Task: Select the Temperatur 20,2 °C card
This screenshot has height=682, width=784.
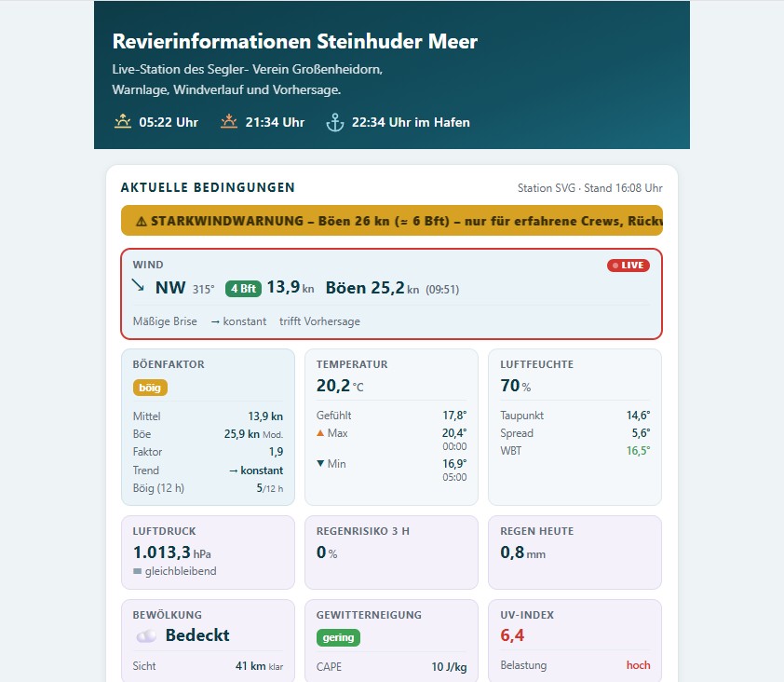Action: [x=391, y=428]
